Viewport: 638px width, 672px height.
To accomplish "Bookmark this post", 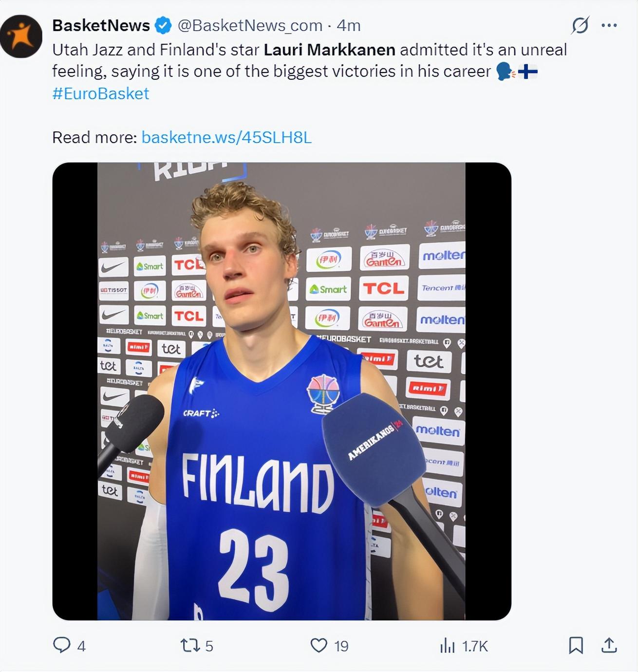I will [576, 645].
